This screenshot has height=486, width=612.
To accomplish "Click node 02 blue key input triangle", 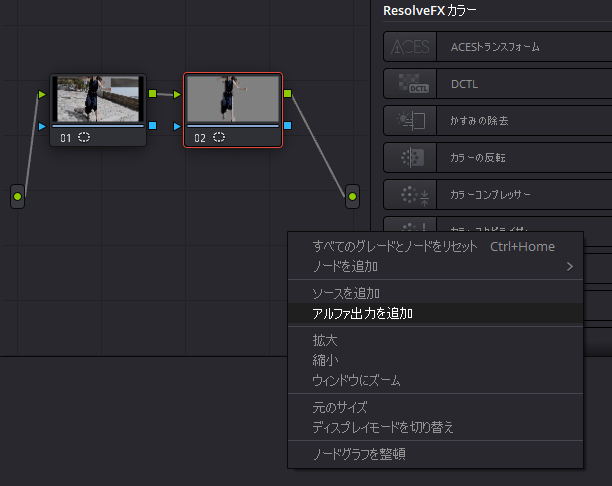I will tap(177, 126).
